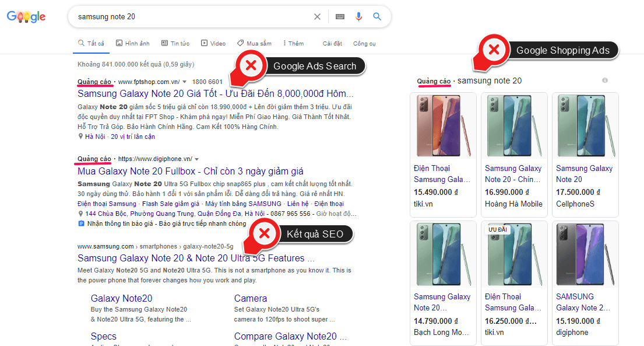
Task: Click Hoàng Hà Mobile Note 20 product image
Action: click(514, 125)
